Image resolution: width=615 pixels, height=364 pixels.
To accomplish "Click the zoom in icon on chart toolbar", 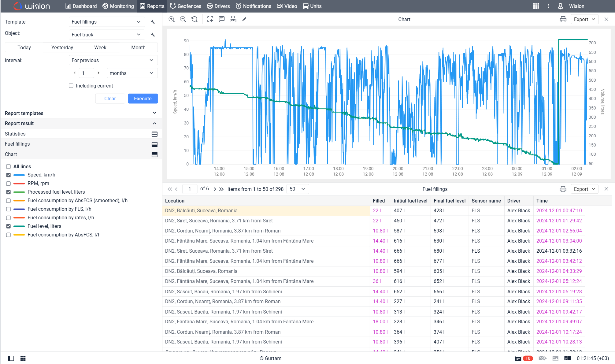I will coord(172,19).
